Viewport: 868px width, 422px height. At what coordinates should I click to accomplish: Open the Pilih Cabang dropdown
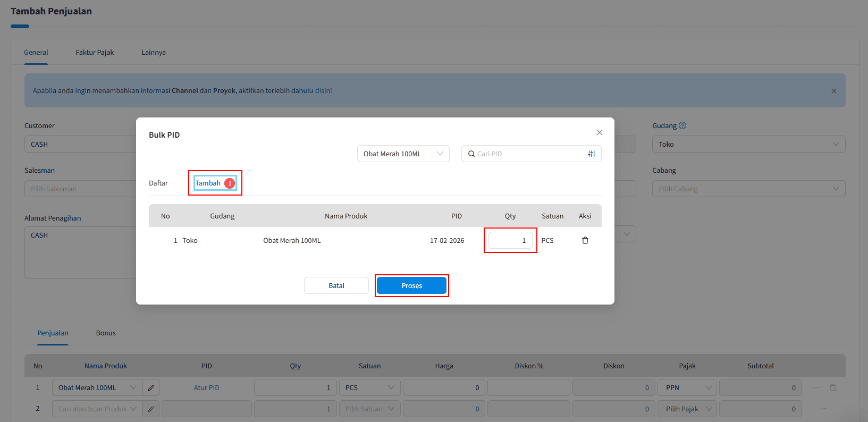[748, 189]
